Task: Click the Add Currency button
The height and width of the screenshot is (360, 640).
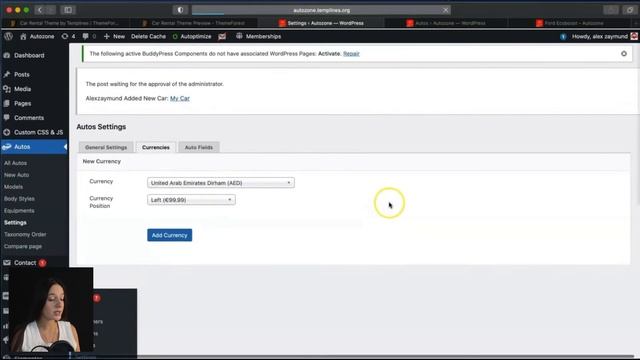Action: [x=169, y=235]
